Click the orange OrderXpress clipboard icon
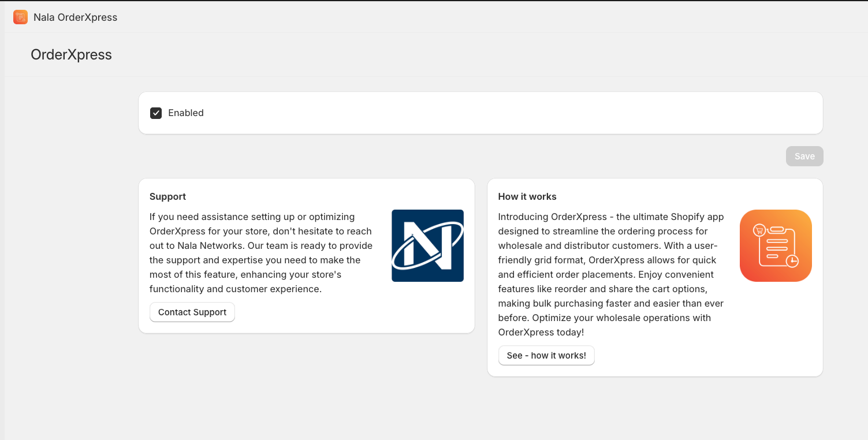 [776, 245]
